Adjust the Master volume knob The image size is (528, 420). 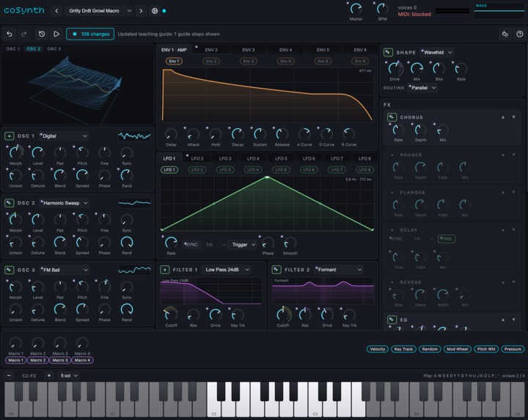pos(356,8)
